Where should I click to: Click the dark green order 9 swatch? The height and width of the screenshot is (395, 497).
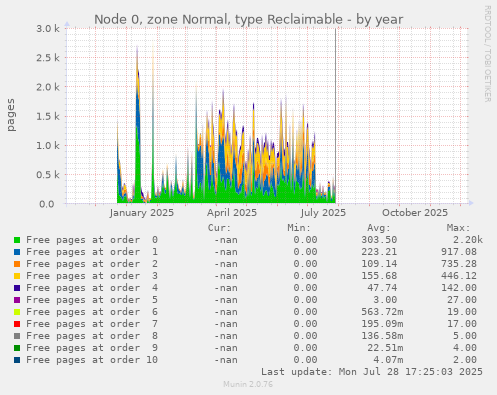tap(17, 348)
